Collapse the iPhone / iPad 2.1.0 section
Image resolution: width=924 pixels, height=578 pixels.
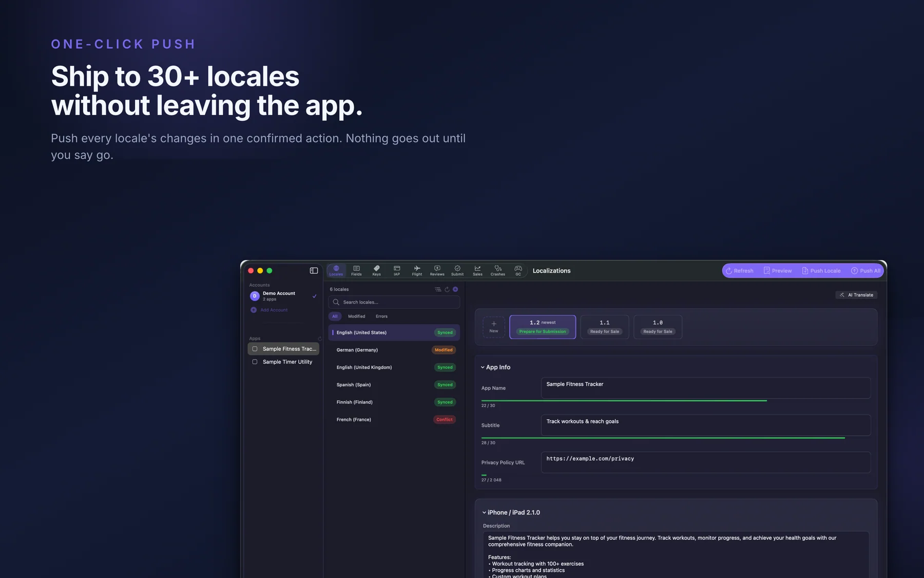pos(484,513)
